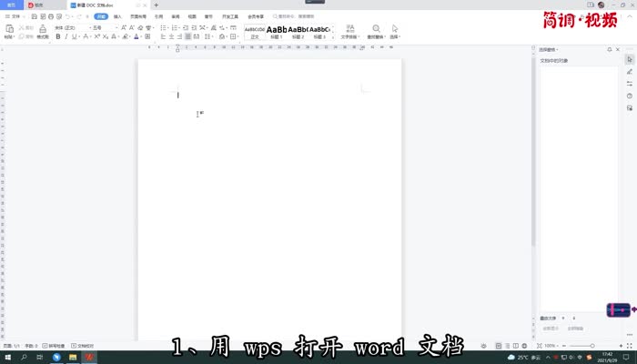Click the Distributed alignment icon
637x364 pixels.
(197, 36)
